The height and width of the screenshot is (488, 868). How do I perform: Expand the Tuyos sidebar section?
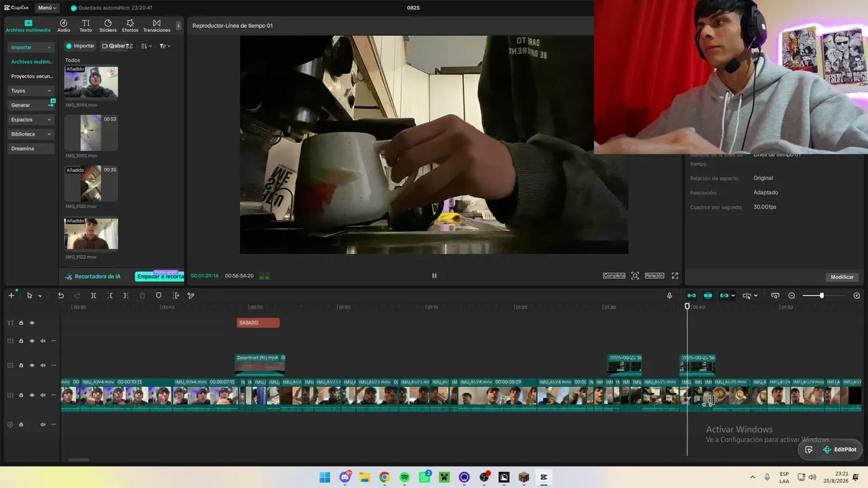click(31, 91)
